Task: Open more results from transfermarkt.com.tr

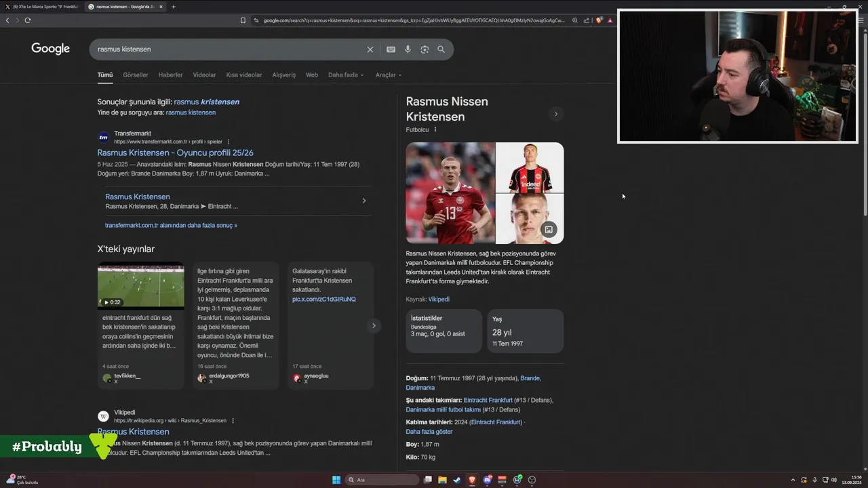Action: coord(171,225)
